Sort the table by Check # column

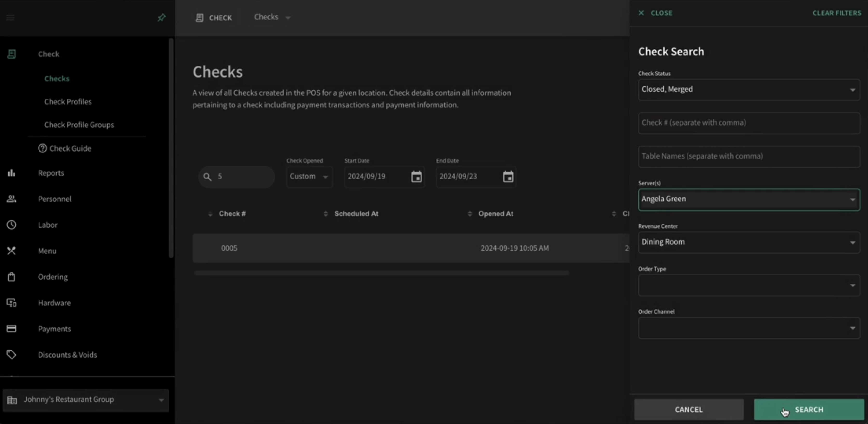(x=232, y=214)
